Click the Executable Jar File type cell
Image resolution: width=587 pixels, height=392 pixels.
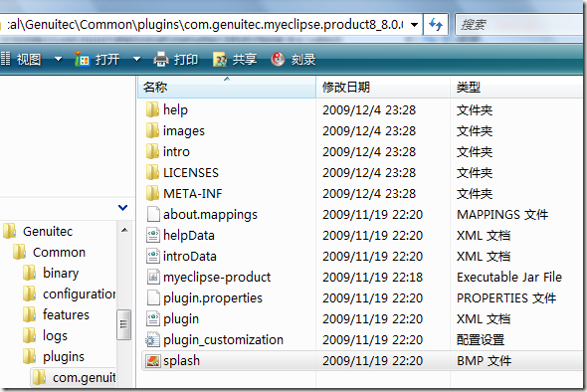[x=509, y=277]
